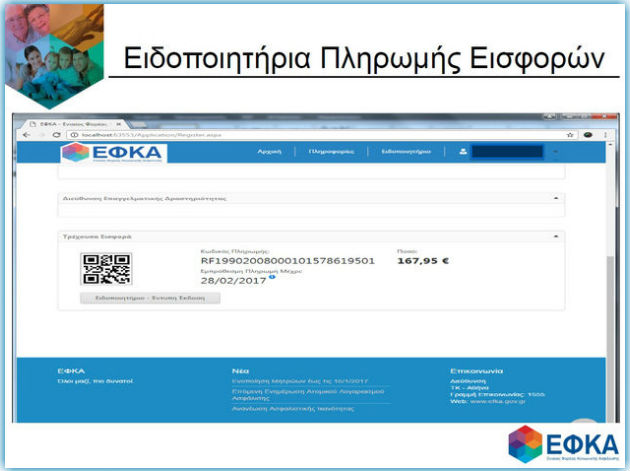Collapse the Τρέχουσα Εισφορά section
This screenshot has width=630, height=471.
pyautogui.click(x=556, y=236)
